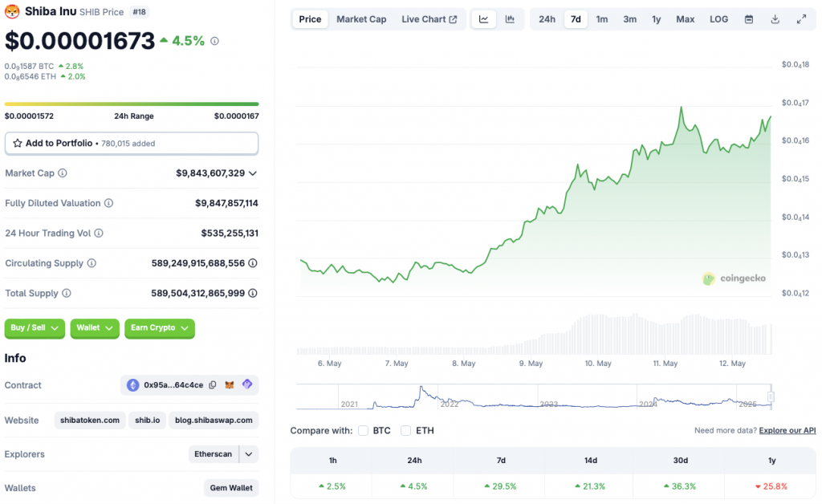Image resolution: width=822 pixels, height=504 pixels.
Task: Click the star icon on Add to Portfolio
Action: [x=18, y=143]
